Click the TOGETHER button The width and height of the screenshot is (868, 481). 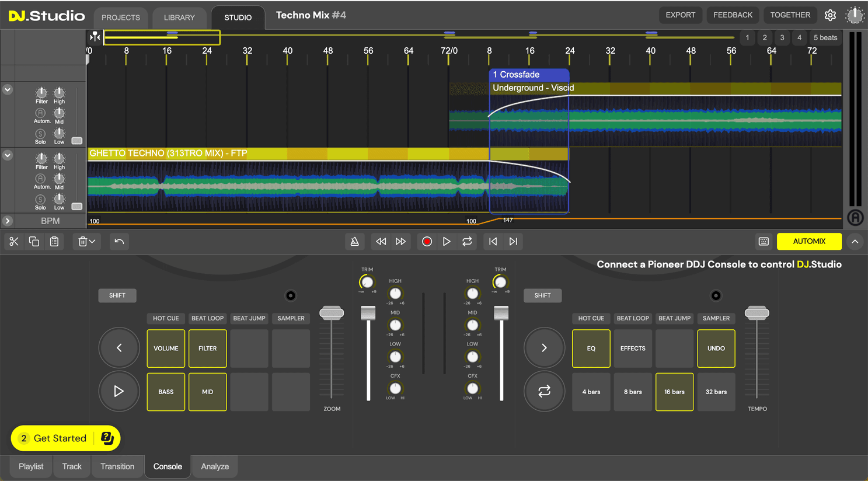[x=790, y=15]
